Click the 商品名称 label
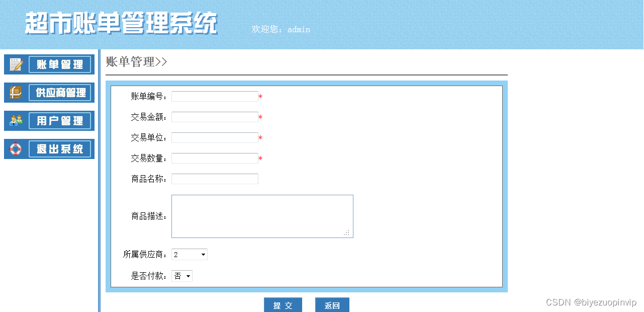Screen dimensions: 644x312 pos(149,179)
